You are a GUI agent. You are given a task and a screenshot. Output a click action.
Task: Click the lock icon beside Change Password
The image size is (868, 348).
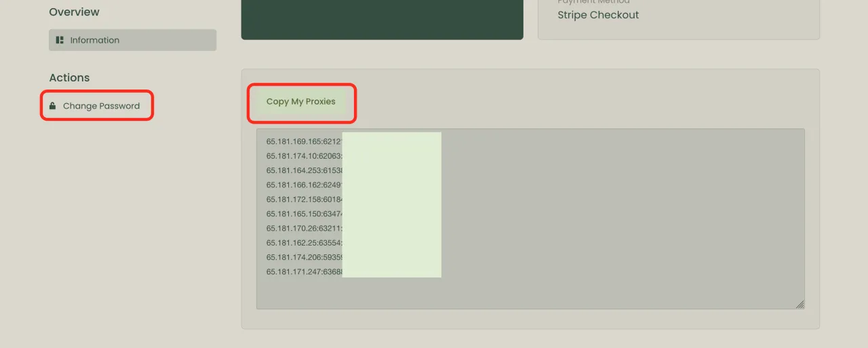[52, 106]
